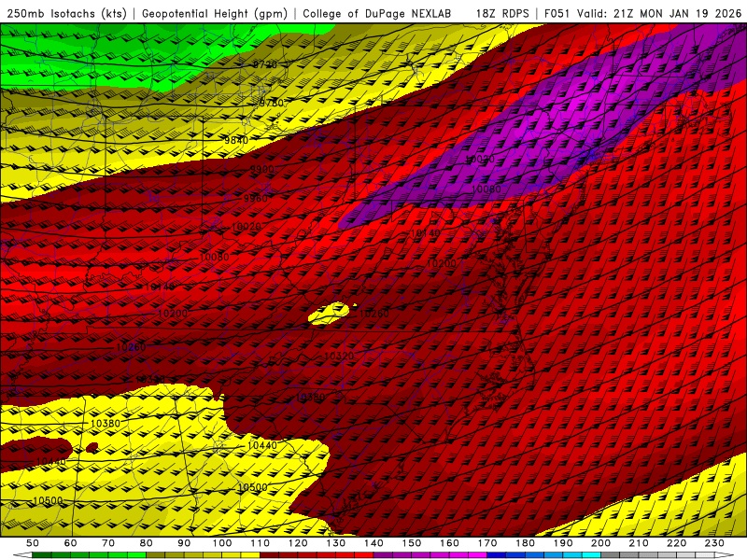
Task: Click legend value 210
Action: 639,543
